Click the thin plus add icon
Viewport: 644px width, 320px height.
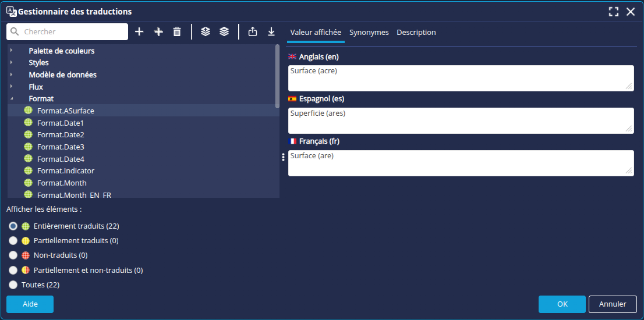coord(139,32)
